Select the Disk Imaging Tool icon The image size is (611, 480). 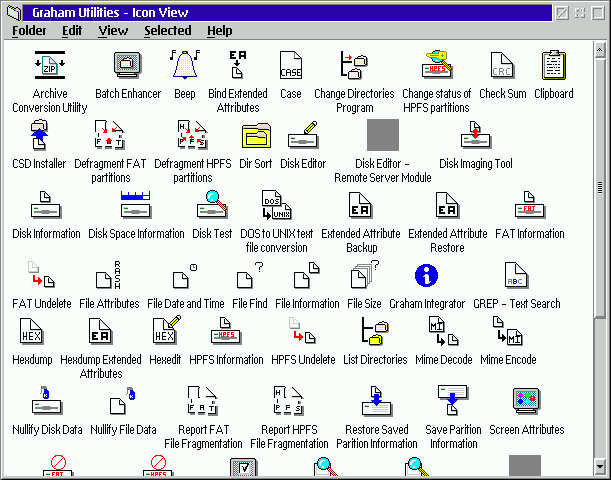tap(475, 135)
